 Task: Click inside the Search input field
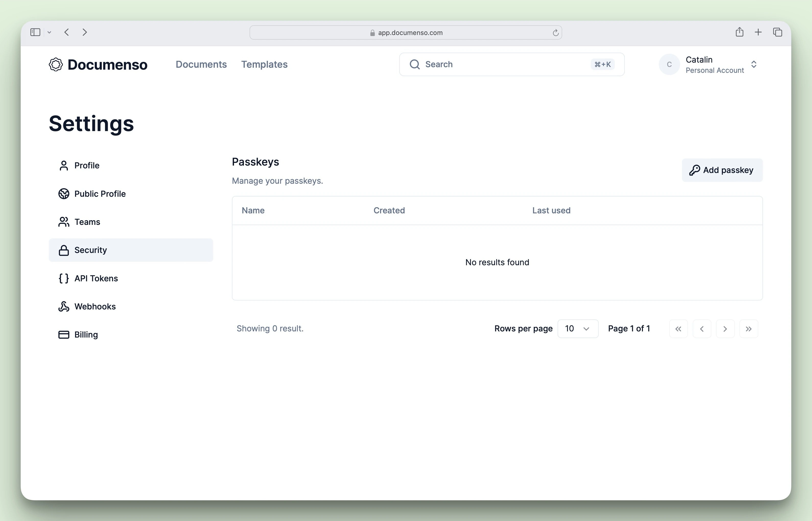(490, 64)
